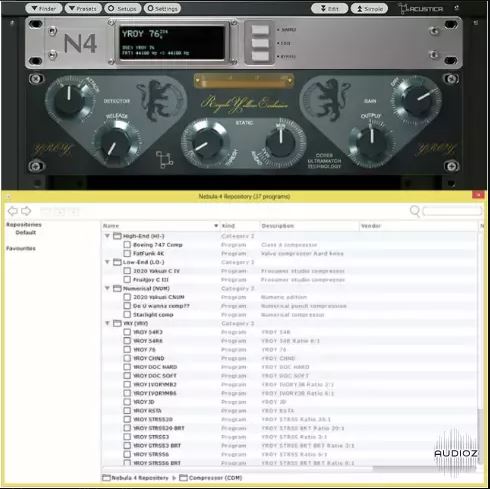The width and height of the screenshot is (490, 489).
Task: Go back with the repository left arrow
Action: point(12,211)
